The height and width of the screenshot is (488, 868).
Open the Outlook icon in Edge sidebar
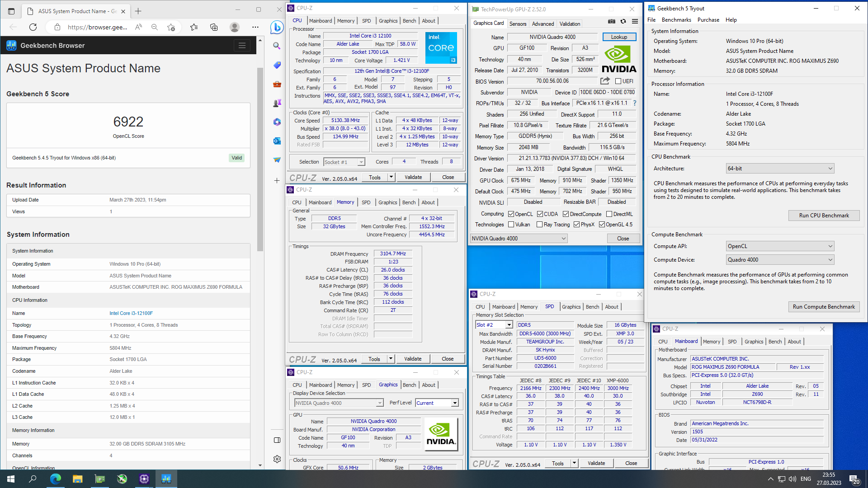click(x=277, y=141)
